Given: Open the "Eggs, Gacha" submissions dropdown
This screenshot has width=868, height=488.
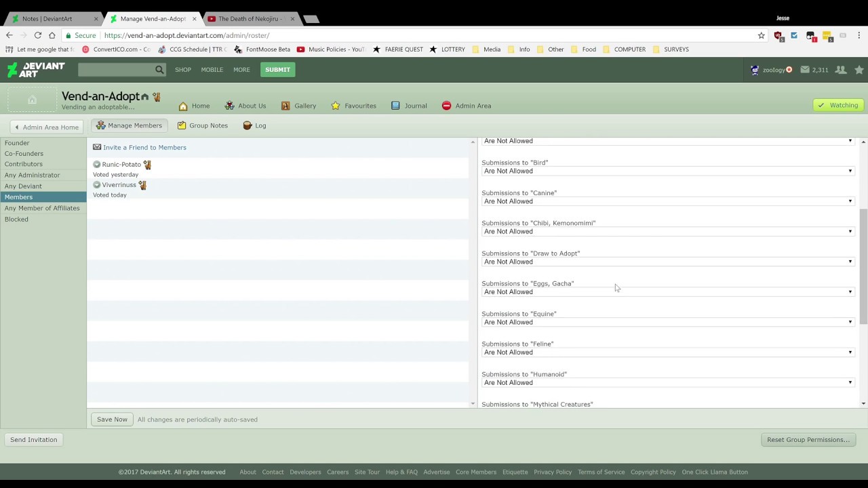Looking at the screenshot, I should (x=667, y=292).
